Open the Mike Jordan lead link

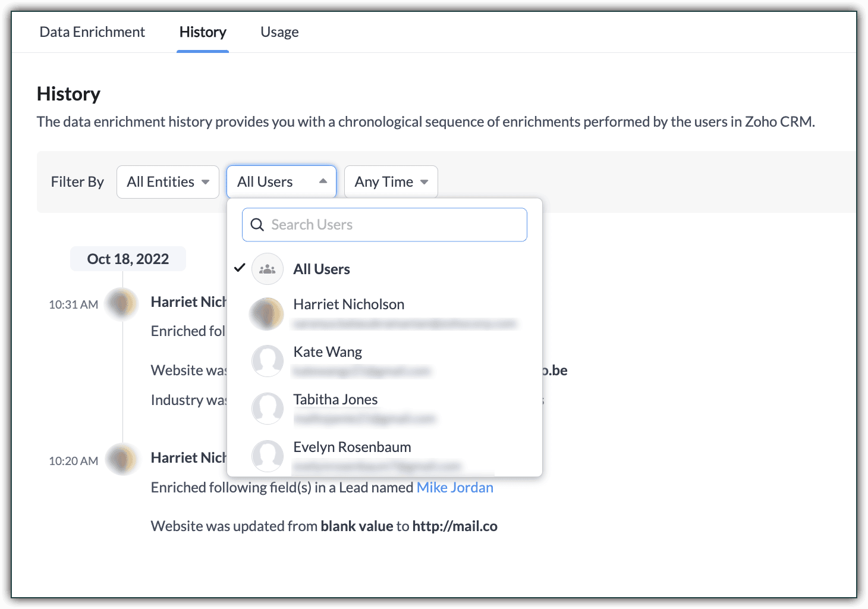pyautogui.click(x=455, y=488)
